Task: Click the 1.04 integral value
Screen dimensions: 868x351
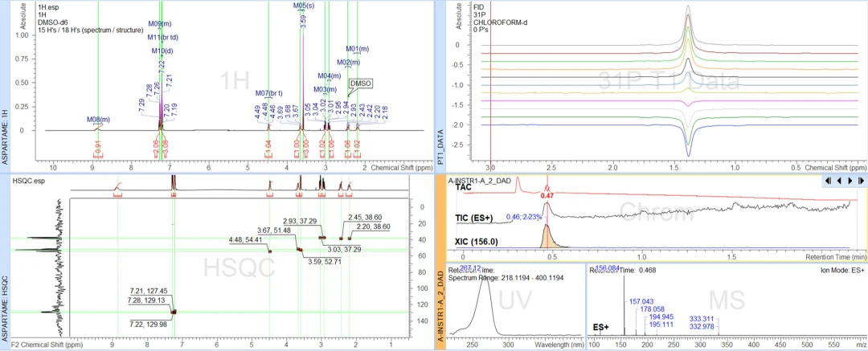Action: tap(268, 148)
